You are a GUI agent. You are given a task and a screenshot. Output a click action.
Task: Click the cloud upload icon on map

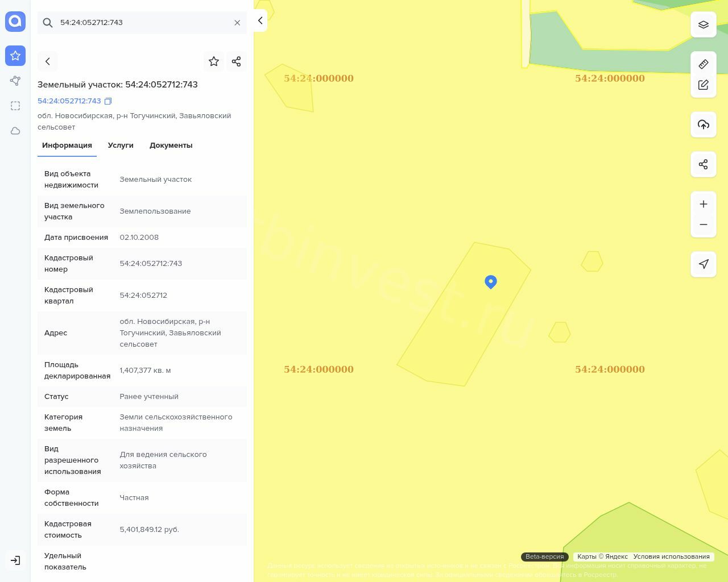pyautogui.click(x=704, y=124)
